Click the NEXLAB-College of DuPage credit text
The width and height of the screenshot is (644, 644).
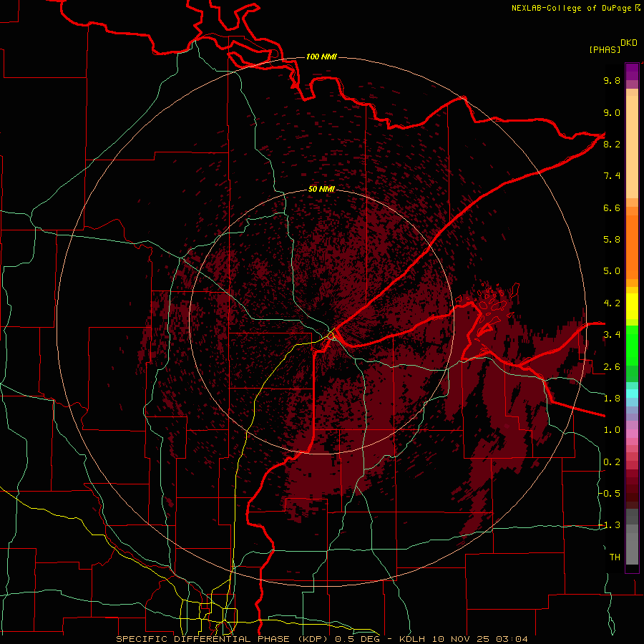tap(575, 8)
